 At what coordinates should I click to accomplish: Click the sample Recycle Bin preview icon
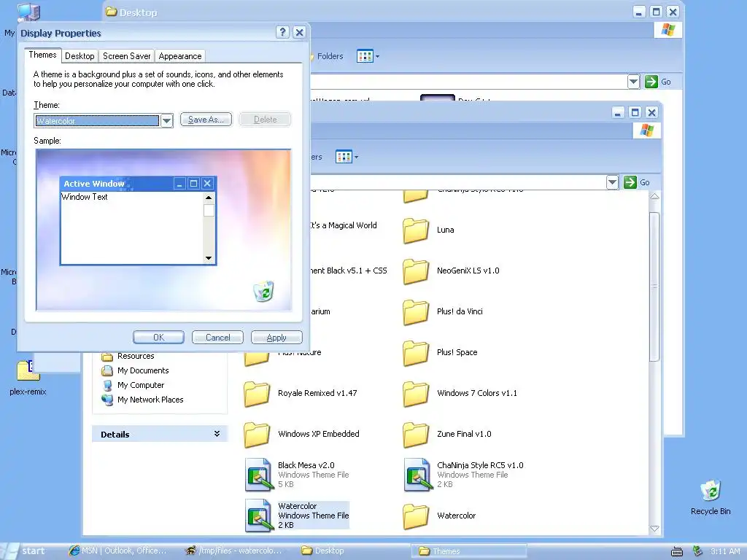(263, 291)
